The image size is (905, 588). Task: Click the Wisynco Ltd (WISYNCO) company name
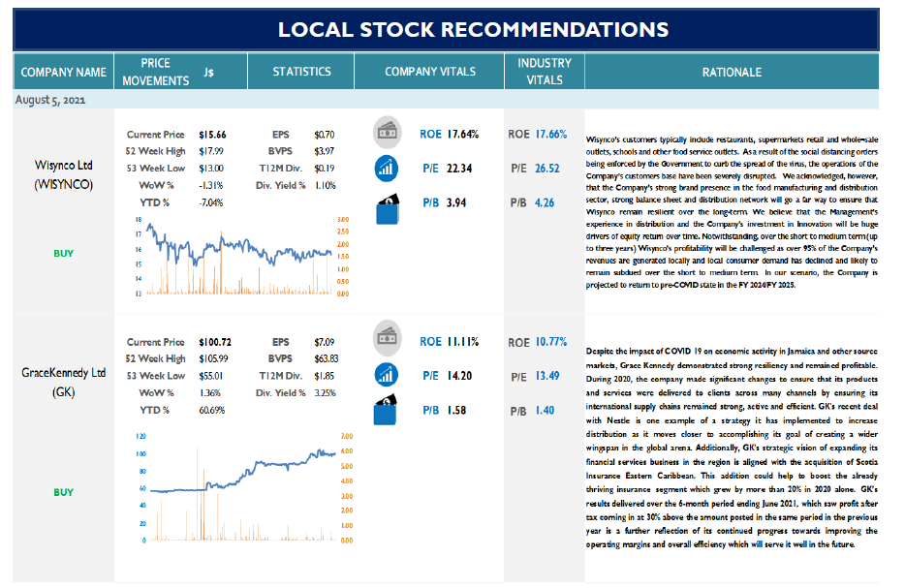point(64,174)
